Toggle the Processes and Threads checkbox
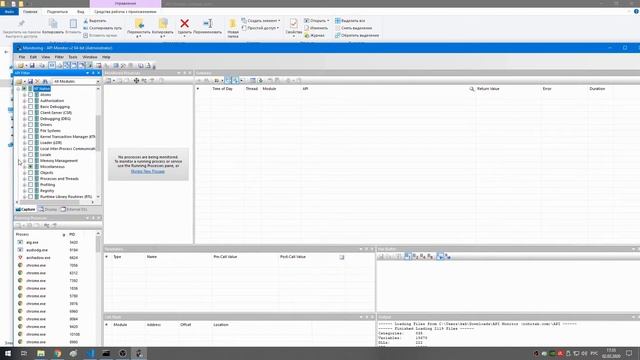This screenshot has height=360, width=640. [31, 178]
